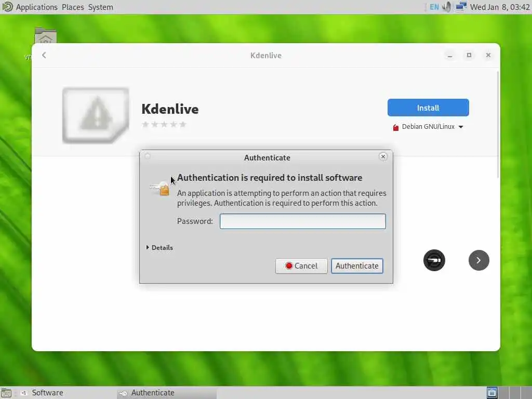Screen dimensions: 532x399
Task: Open the Debian GNU/Linux source dropdown
Action: pos(428,127)
